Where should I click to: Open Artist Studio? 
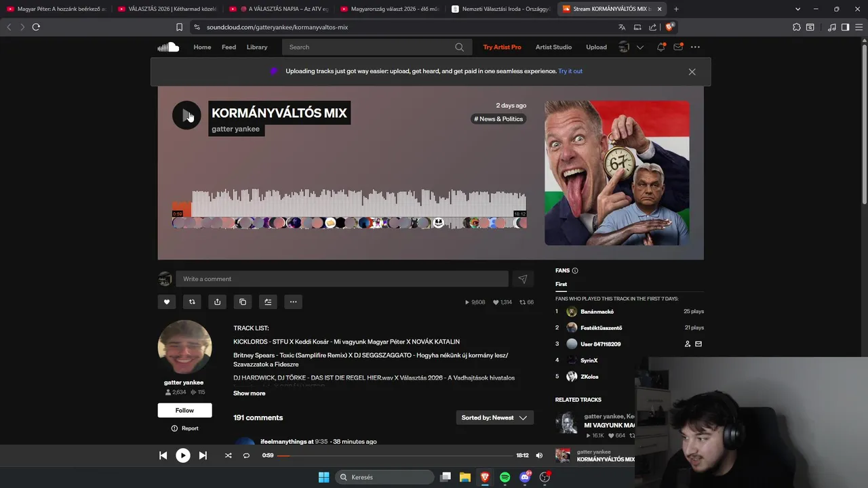point(553,47)
